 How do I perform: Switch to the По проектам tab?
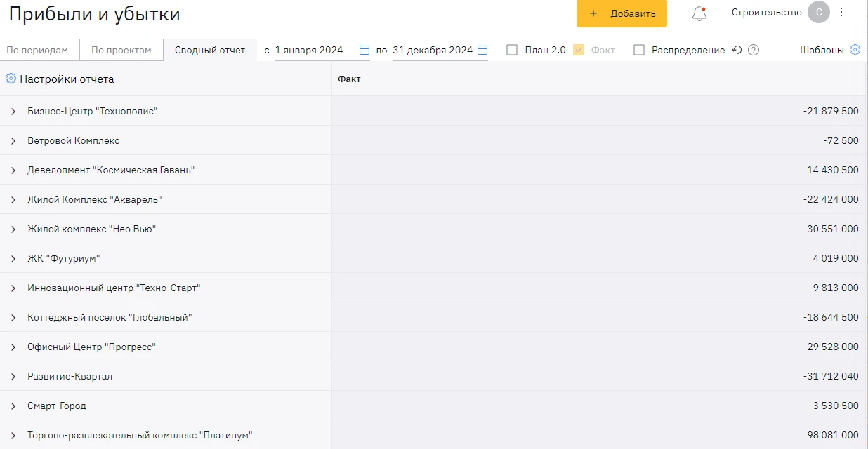coord(121,50)
